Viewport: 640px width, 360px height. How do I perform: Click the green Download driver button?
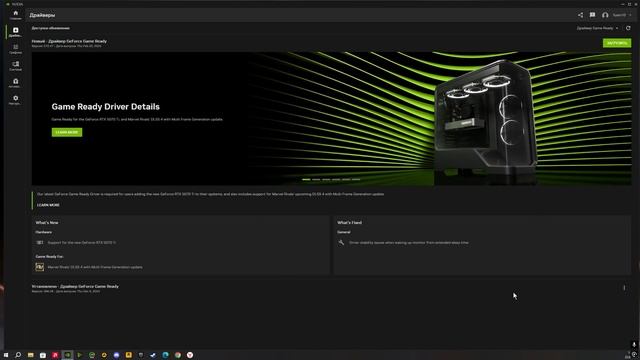pyautogui.click(x=617, y=43)
